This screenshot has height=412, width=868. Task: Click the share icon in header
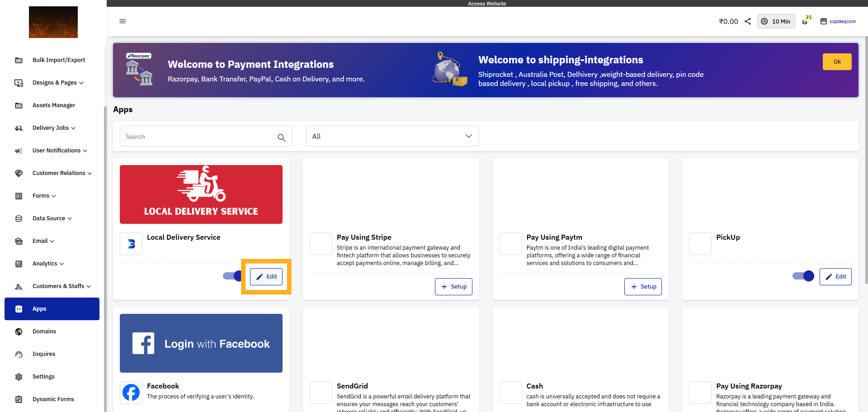click(748, 21)
